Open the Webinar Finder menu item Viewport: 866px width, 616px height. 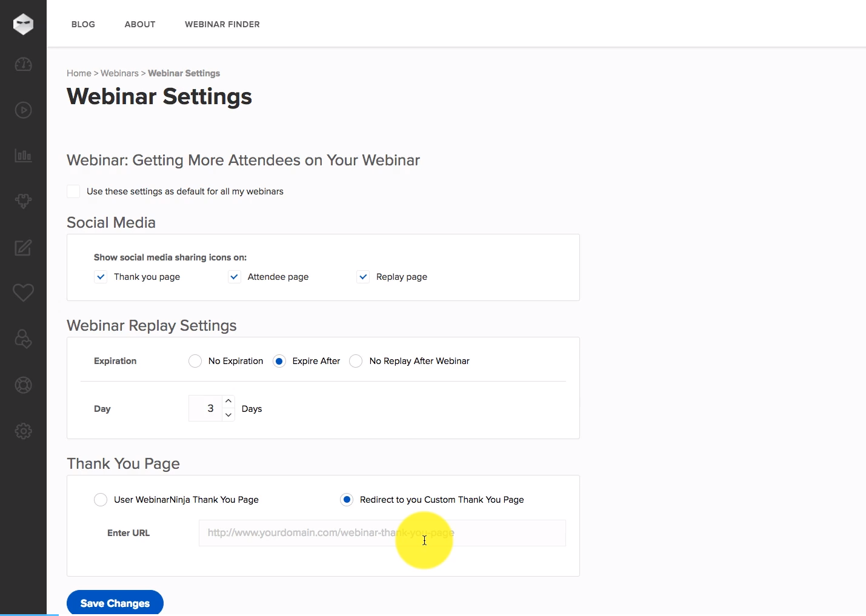(222, 24)
